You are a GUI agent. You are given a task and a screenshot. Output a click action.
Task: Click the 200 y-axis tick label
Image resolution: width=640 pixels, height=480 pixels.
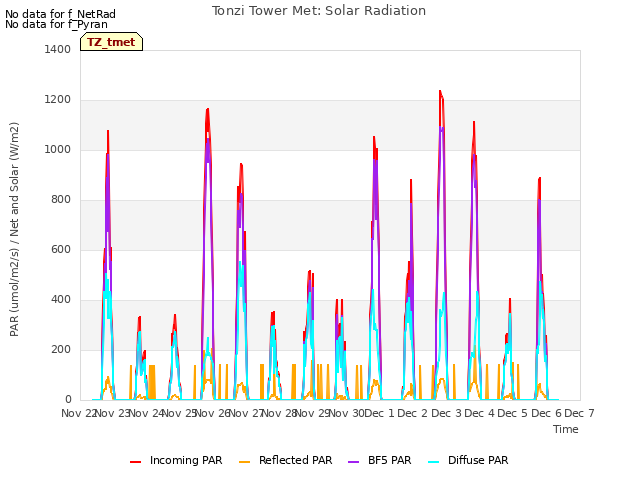(61, 349)
